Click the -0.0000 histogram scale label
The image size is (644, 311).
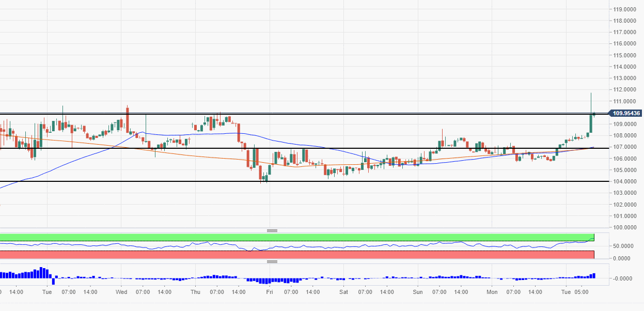(624, 278)
